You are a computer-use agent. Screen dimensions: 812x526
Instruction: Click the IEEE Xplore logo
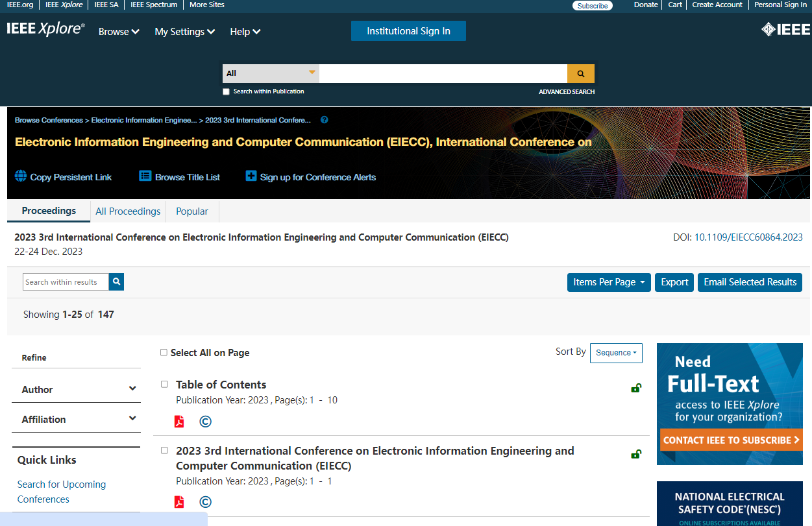[x=45, y=29]
